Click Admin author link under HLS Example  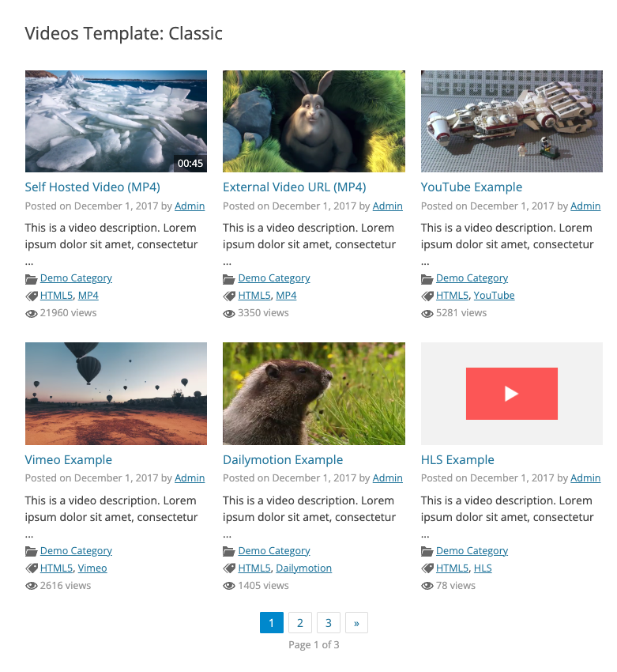tap(585, 478)
